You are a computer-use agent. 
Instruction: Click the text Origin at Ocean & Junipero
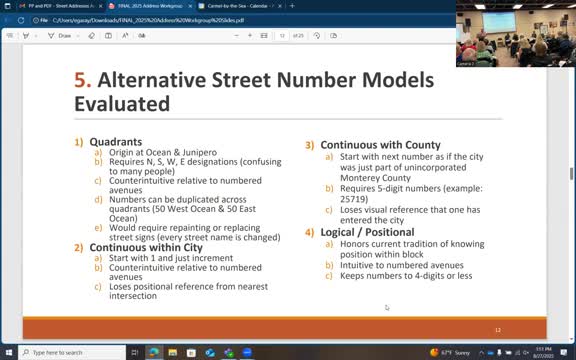pyautogui.click(x=163, y=152)
